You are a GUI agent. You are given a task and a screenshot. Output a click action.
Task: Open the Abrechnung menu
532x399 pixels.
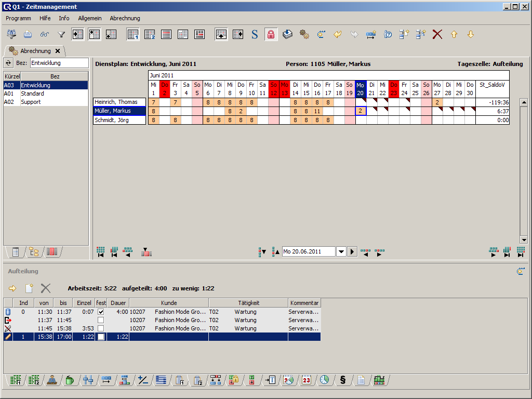click(125, 18)
